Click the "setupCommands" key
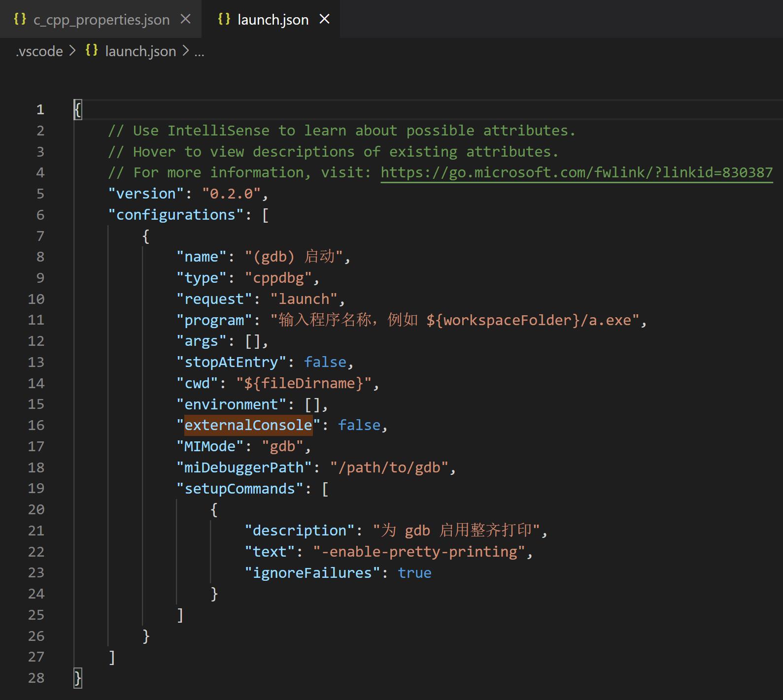This screenshot has width=783, height=700. pos(240,489)
